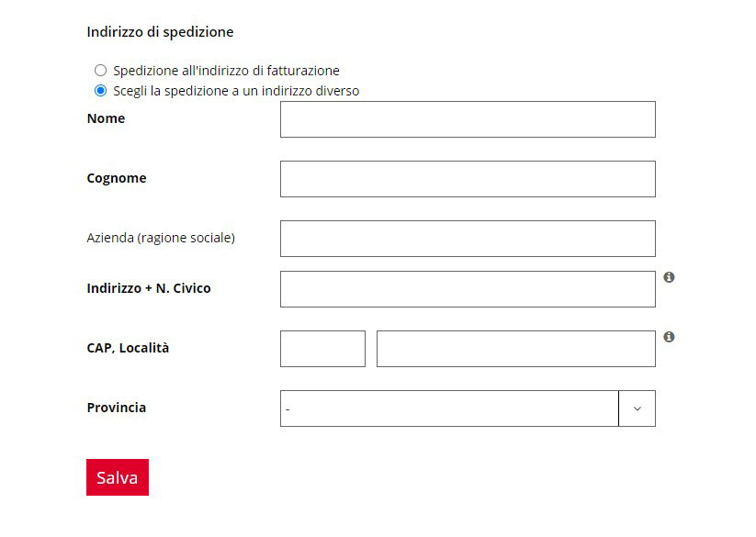
Task: Click the 'Indirizzo + N. Civico' label
Action: pos(149,288)
